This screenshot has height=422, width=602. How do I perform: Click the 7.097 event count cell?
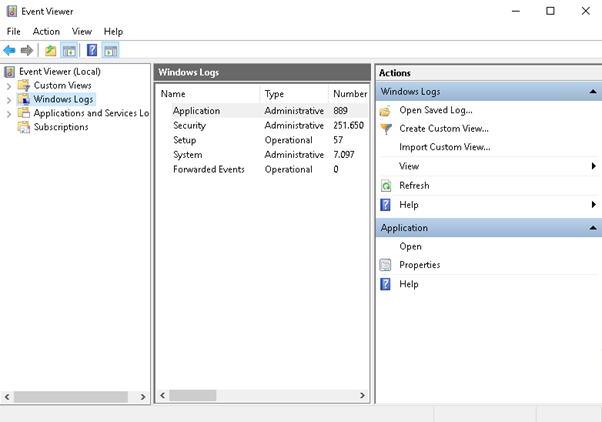(x=344, y=154)
